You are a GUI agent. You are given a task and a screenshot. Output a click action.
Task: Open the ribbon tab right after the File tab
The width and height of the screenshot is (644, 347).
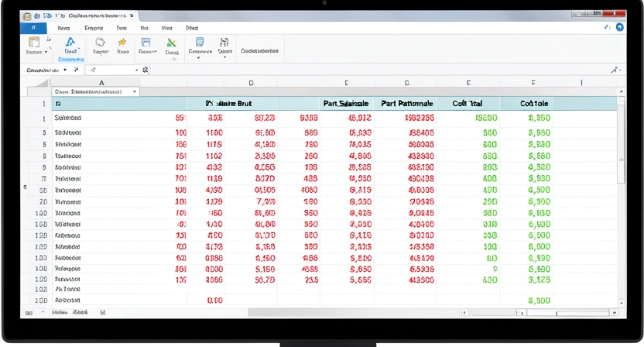pos(63,28)
